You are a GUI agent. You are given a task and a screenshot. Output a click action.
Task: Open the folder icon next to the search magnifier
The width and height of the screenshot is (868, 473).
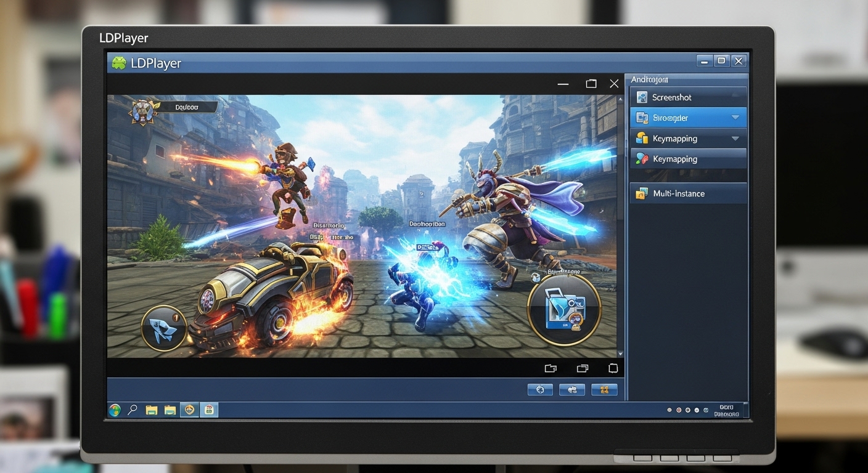[152, 410]
